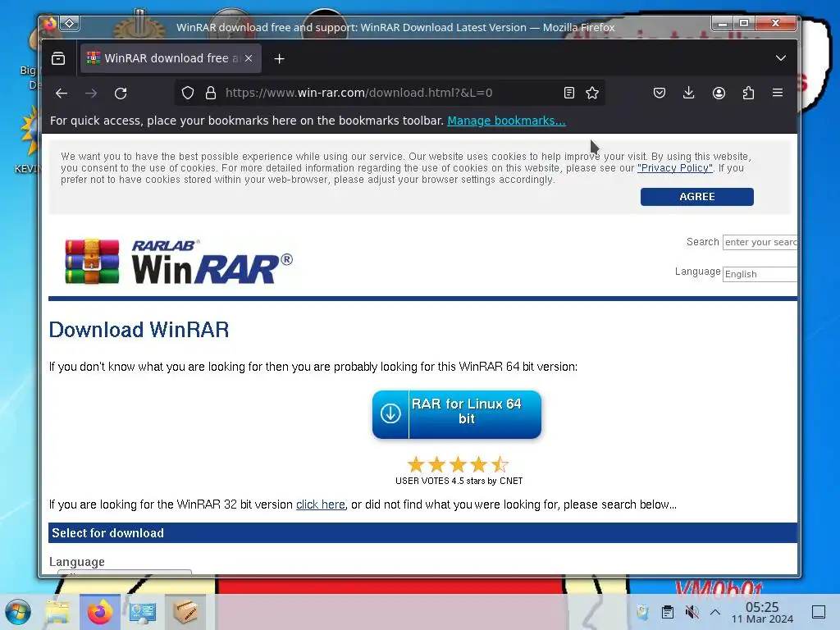This screenshot has height=630, width=840.
Task: Click the show desktop button
Action: coord(819,612)
